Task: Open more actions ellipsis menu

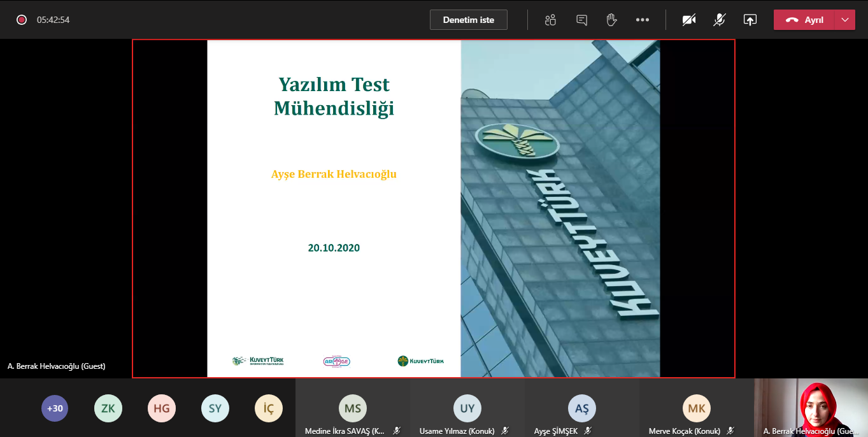Action: pos(643,20)
